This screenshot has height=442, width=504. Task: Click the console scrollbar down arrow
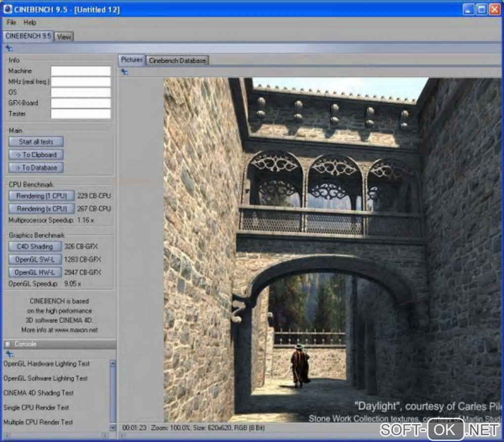113,428
